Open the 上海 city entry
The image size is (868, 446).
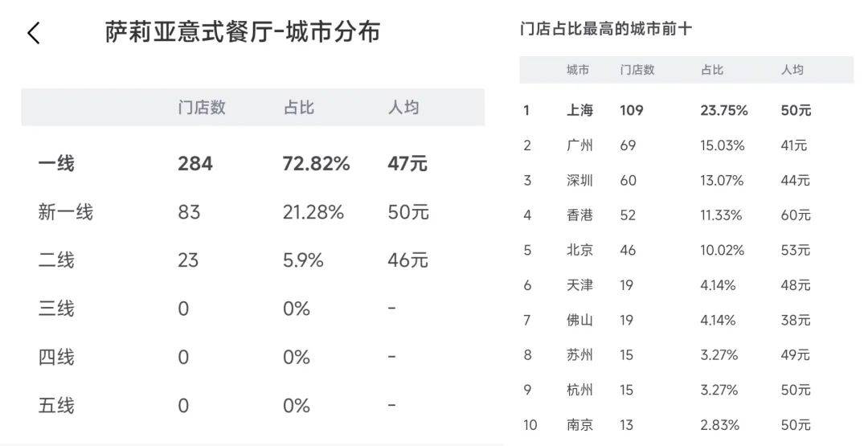click(x=579, y=110)
